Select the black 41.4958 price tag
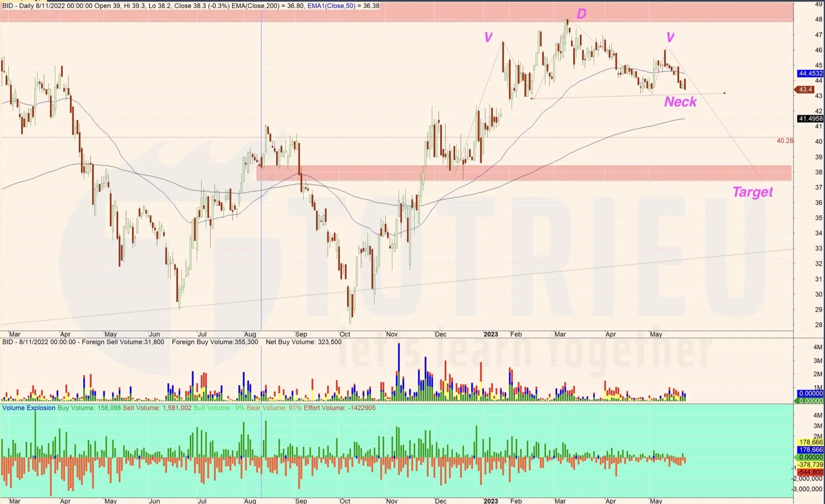 (x=810, y=119)
